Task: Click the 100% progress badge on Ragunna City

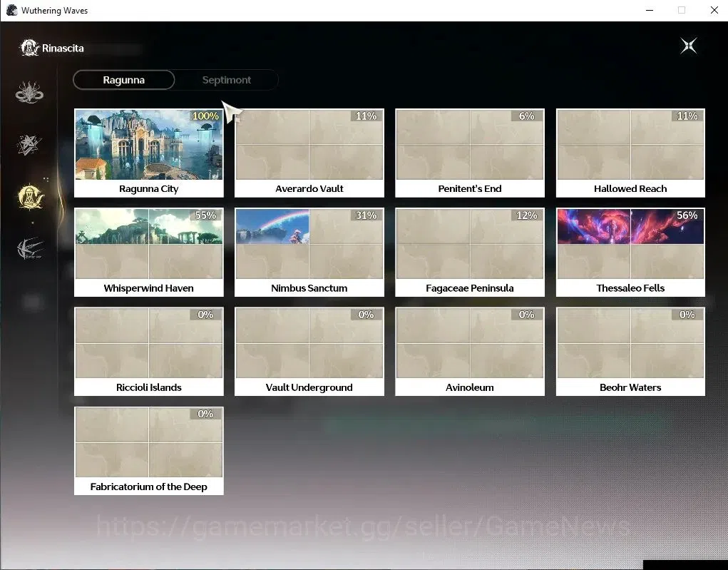Action: click(x=205, y=116)
